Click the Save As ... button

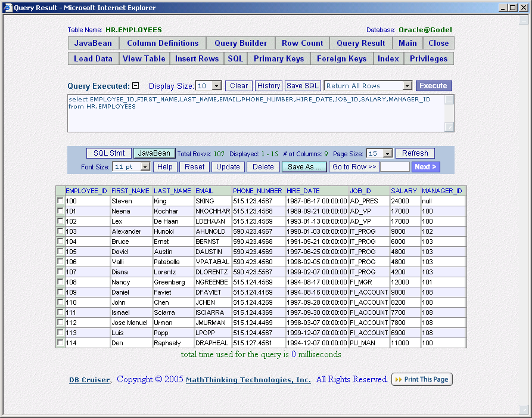(304, 167)
